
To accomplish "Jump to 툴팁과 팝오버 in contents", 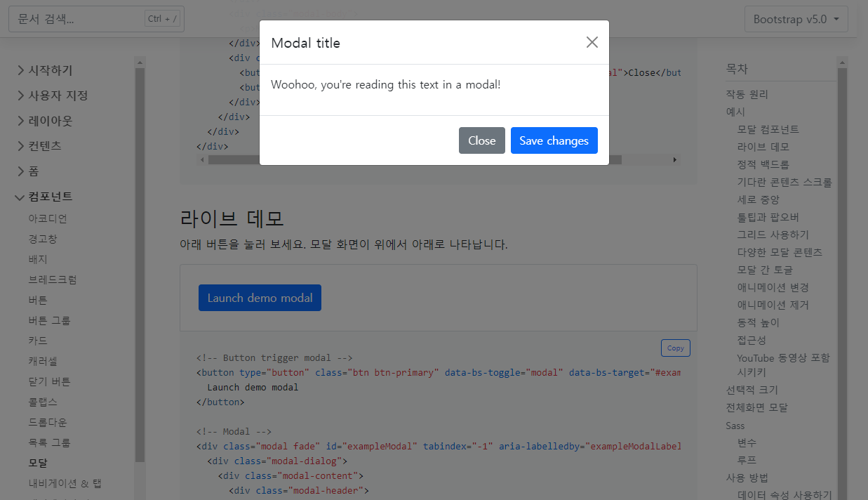I will click(x=768, y=217).
